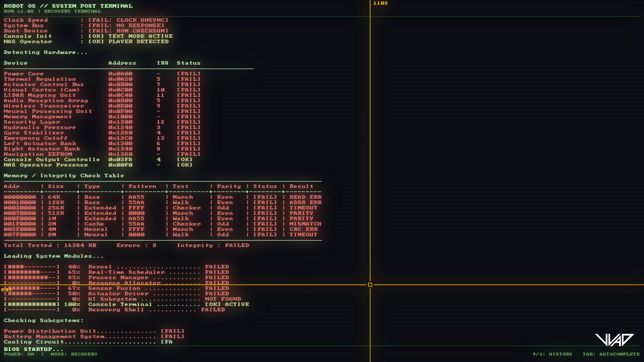Screen dimensions: 644x362
Task: Click the Console Terminal 100% progress bar
Action: pos(32,304)
